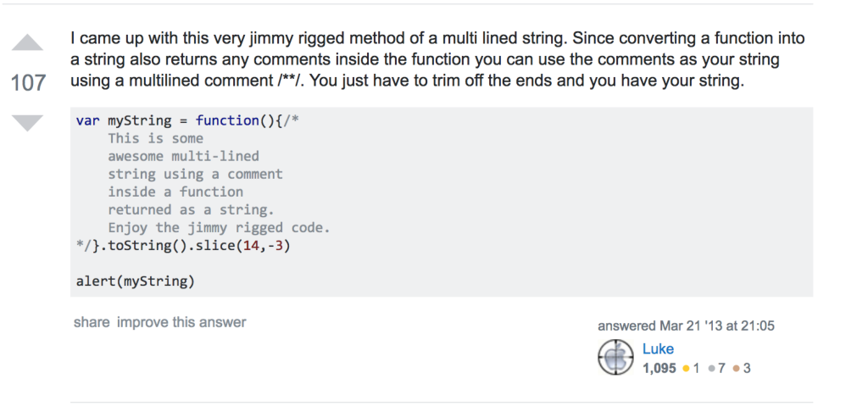The width and height of the screenshot is (868, 412).
Task: Click the answered Mar 21 '13 timestamp
Action: pyautogui.click(x=686, y=326)
